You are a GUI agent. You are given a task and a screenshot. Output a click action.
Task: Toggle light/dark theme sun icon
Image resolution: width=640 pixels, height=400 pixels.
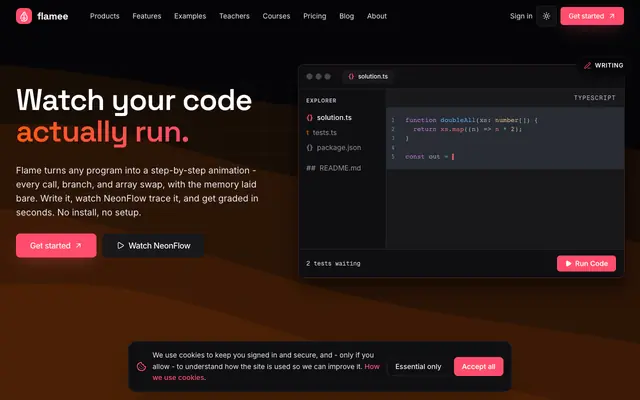(x=546, y=16)
